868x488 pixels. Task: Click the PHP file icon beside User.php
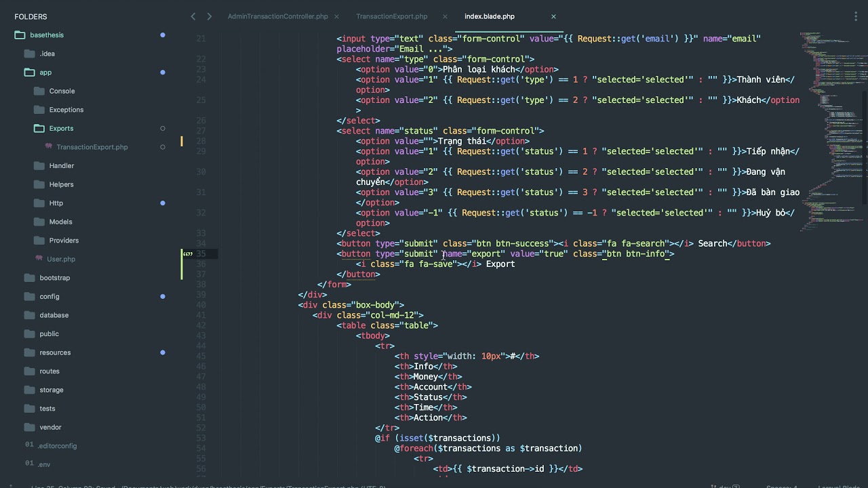tap(39, 258)
